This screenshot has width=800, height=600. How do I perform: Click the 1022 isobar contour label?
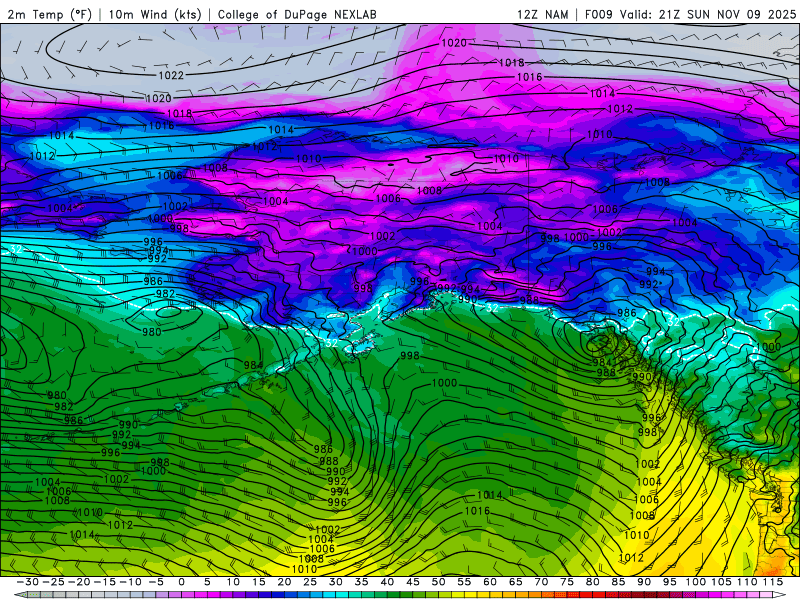pyautogui.click(x=171, y=76)
